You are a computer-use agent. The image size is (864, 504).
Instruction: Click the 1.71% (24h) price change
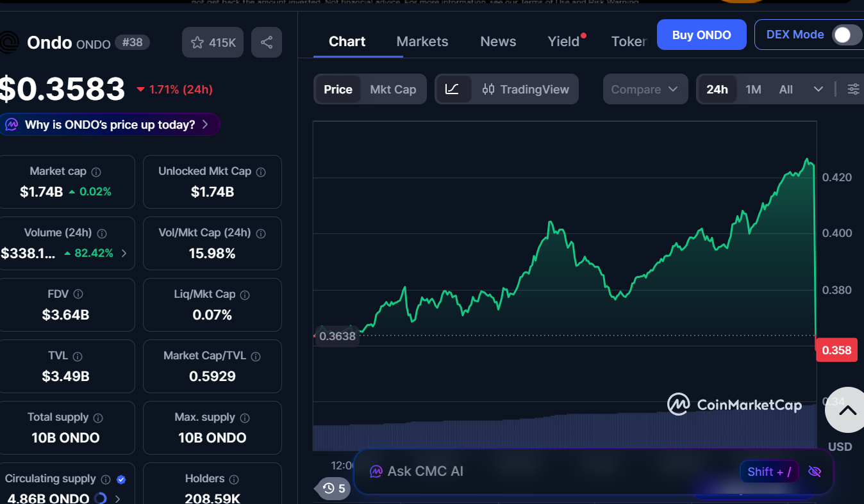click(x=174, y=90)
